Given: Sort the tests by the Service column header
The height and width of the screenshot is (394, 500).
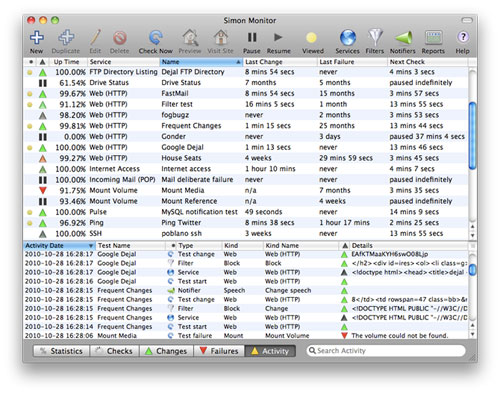Looking at the screenshot, I should pos(123,62).
